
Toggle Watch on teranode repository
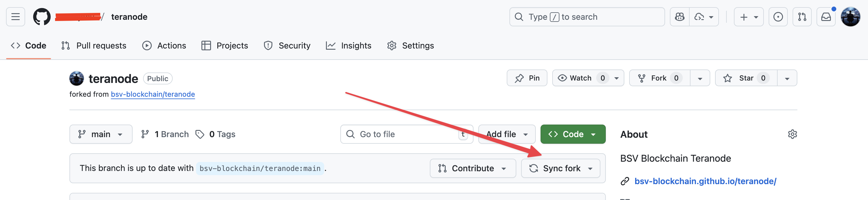[x=580, y=78]
